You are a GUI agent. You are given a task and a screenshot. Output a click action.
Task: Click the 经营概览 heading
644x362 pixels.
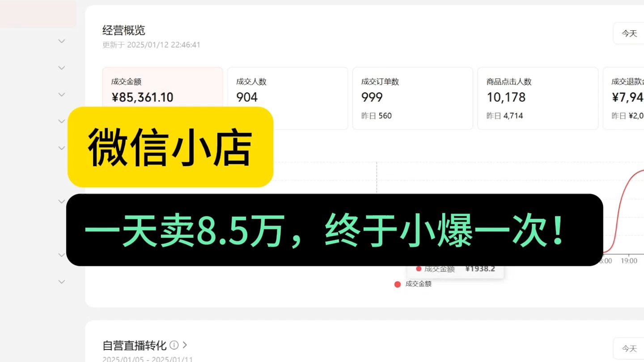coord(124,30)
